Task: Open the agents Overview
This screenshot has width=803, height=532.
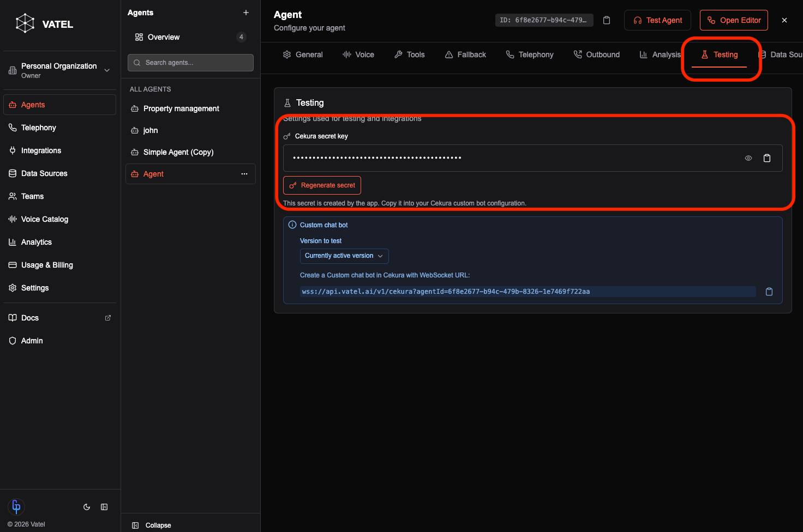Action: point(190,37)
